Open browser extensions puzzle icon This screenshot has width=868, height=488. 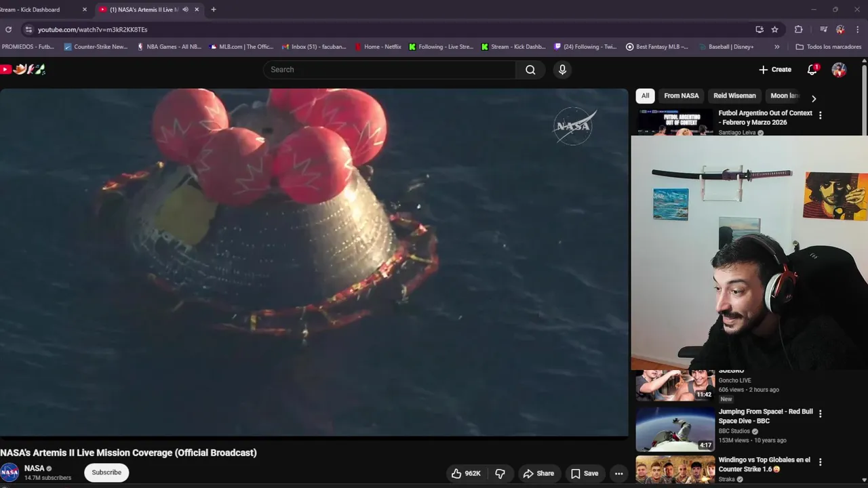(799, 30)
